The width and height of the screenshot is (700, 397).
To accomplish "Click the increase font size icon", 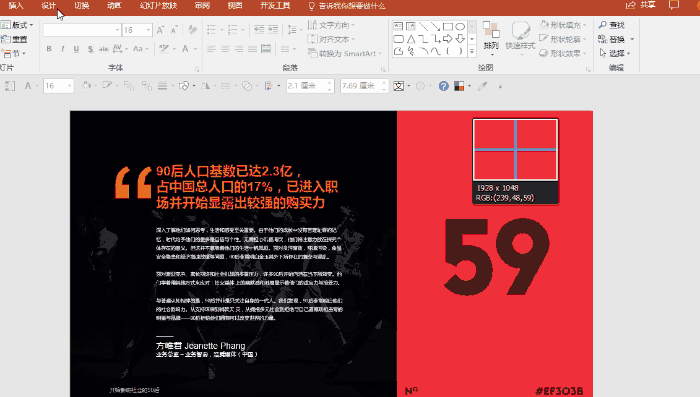I will click(x=160, y=30).
